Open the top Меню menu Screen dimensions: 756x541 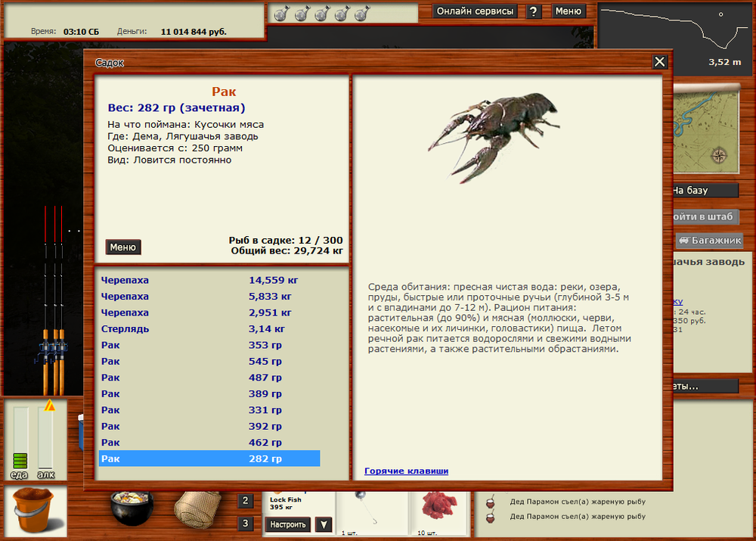click(569, 11)
